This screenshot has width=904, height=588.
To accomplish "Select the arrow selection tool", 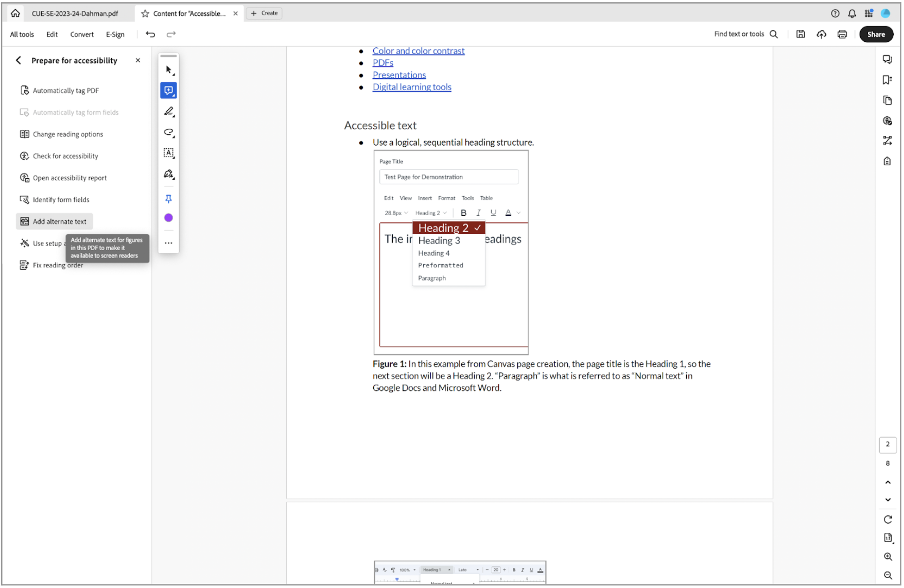I will (168, 69).
